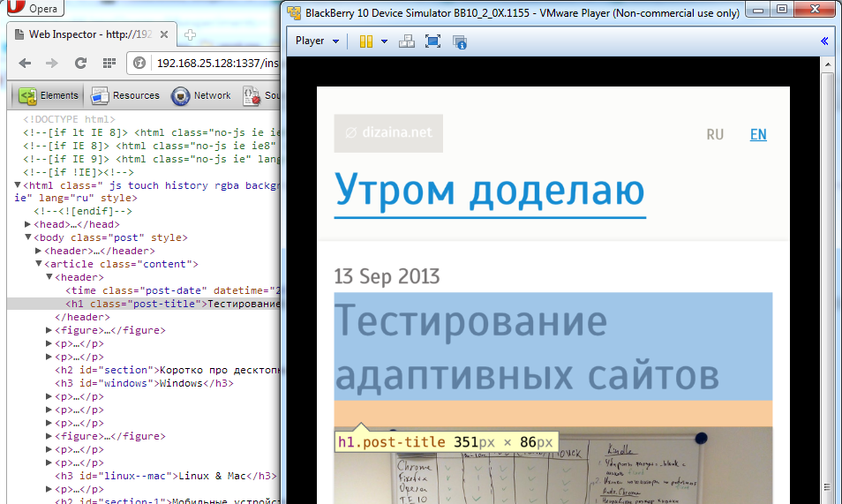Image resolution: width=842 pixels, height=504 pixels.
Task: Switch to the Resources panel
Action: (125, 95)
